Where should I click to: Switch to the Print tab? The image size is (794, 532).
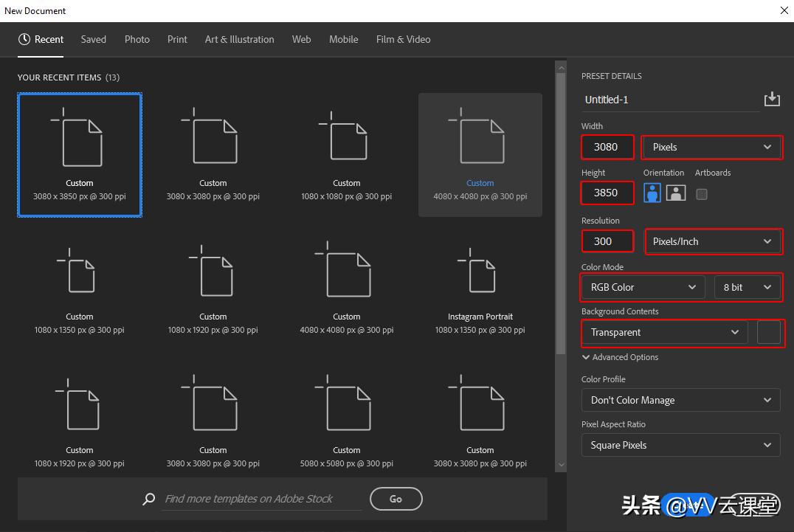point(177,39)
